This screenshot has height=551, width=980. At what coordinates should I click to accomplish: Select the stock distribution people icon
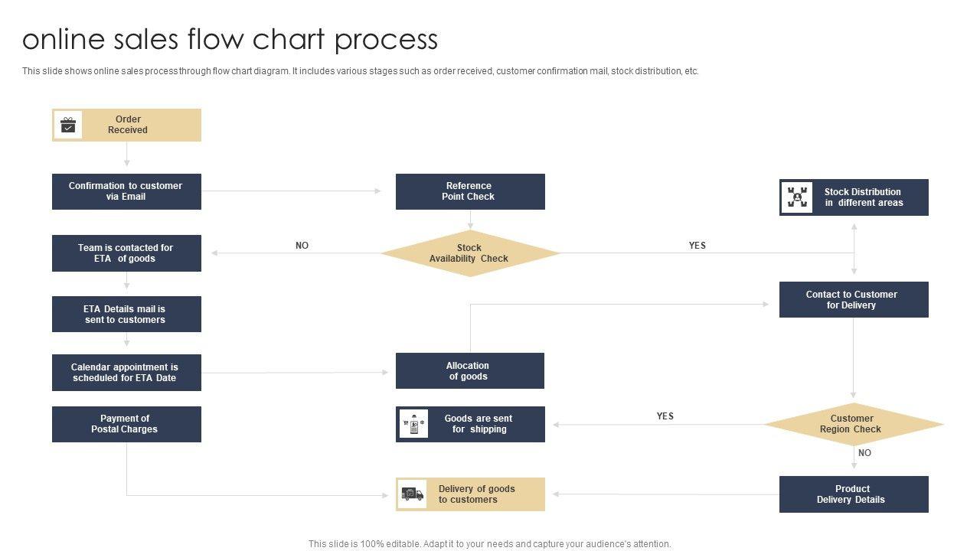click(797, 197)
